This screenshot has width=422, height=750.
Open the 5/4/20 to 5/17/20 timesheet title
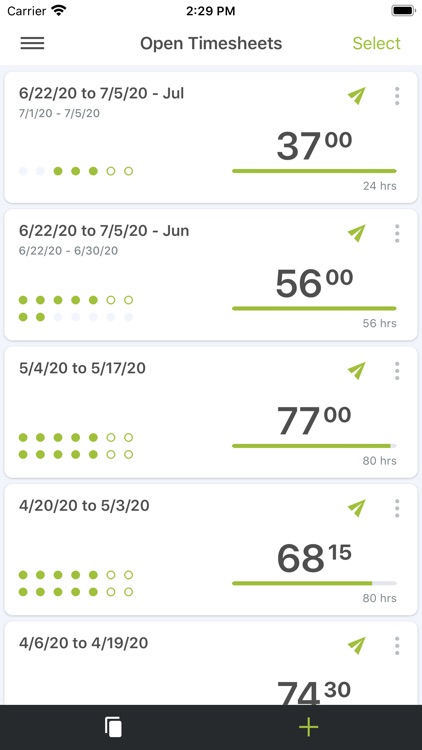[x=82, y=368]
